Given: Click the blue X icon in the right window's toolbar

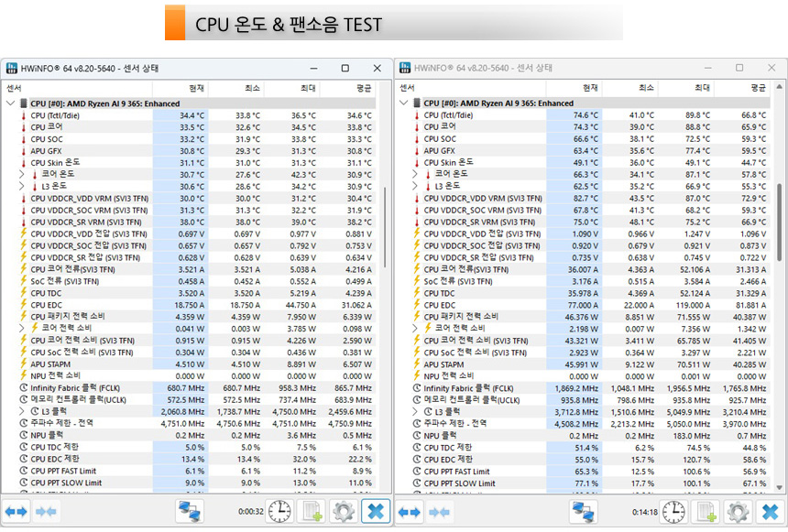Looking at the screenshot, I should click(769, 512).
